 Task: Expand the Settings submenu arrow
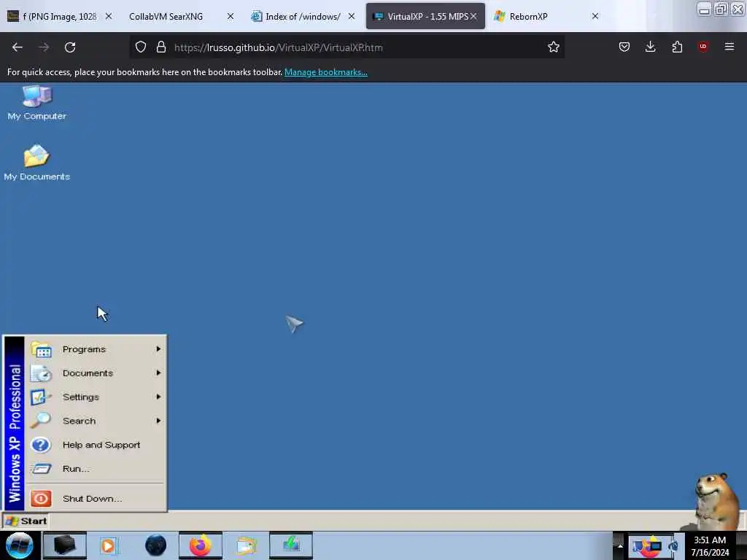(158, 397)
